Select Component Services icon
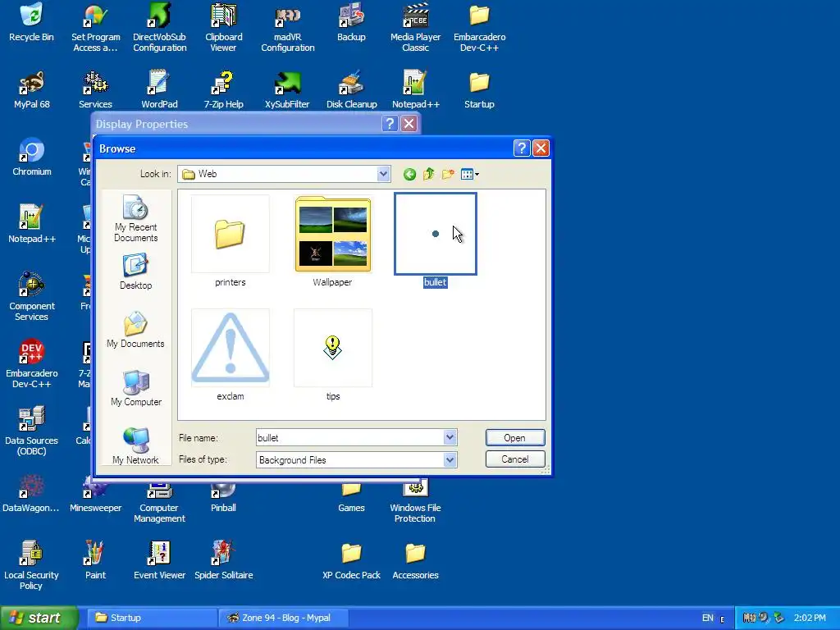This screenshot has width=840, height=630. (32, 297)
